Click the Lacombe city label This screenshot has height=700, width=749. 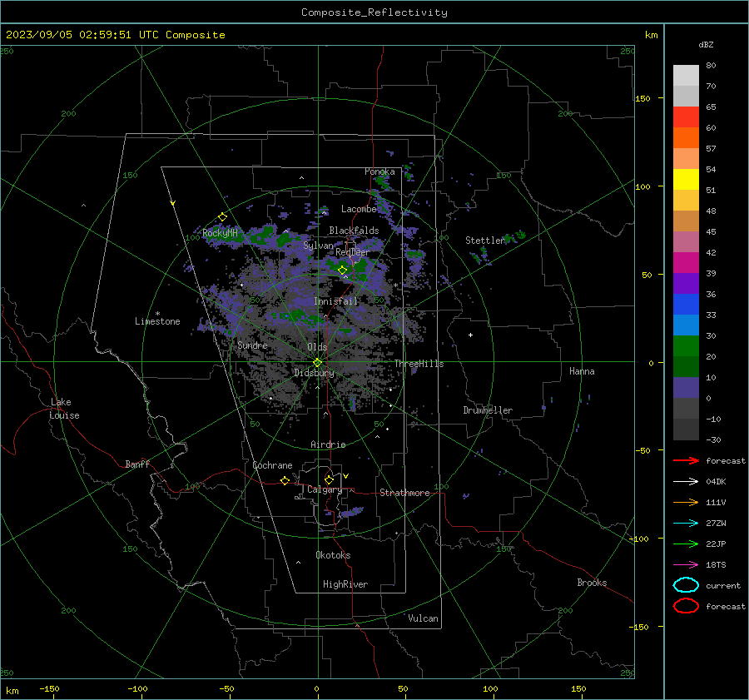pos(359,209)
